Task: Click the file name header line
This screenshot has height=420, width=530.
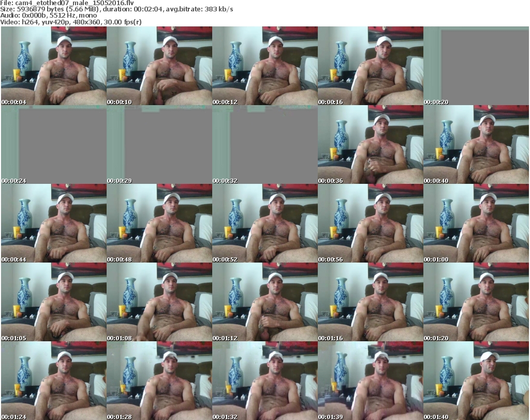Action: click(67, 3)
